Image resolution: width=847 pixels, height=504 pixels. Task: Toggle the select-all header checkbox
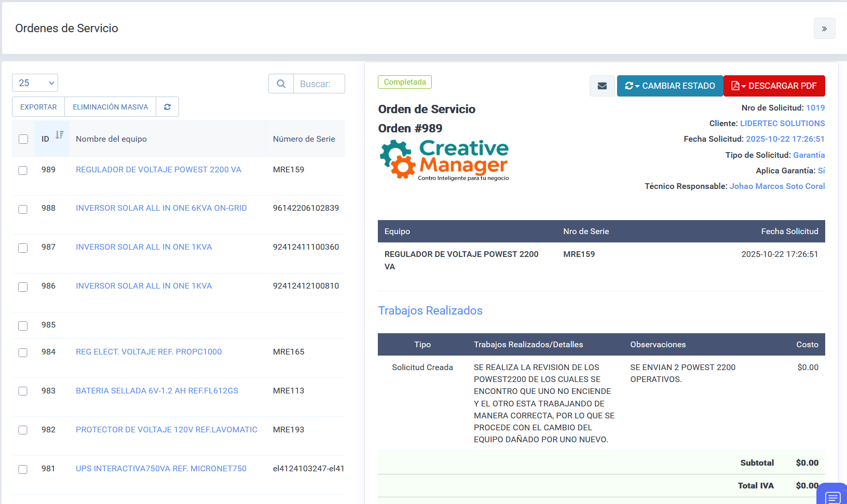(x=23, y=139)
